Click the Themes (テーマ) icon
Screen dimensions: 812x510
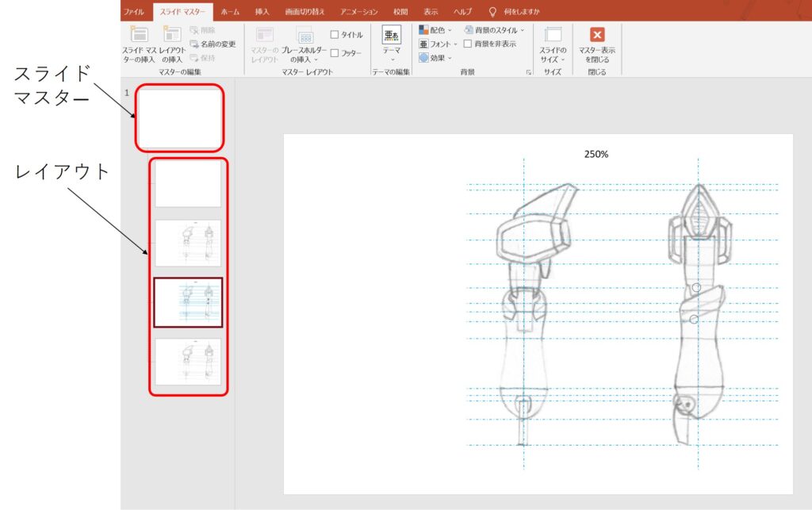point(392,35)
